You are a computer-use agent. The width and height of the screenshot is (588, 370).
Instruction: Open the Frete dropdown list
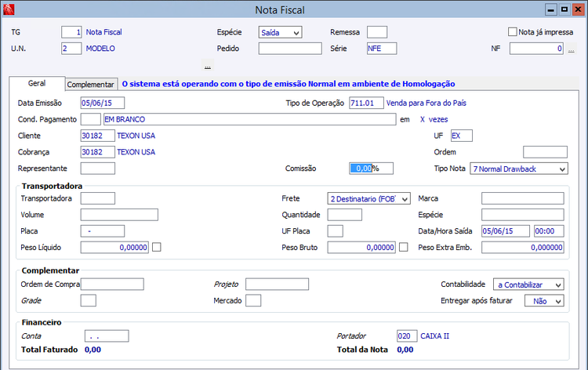[404, 199]
